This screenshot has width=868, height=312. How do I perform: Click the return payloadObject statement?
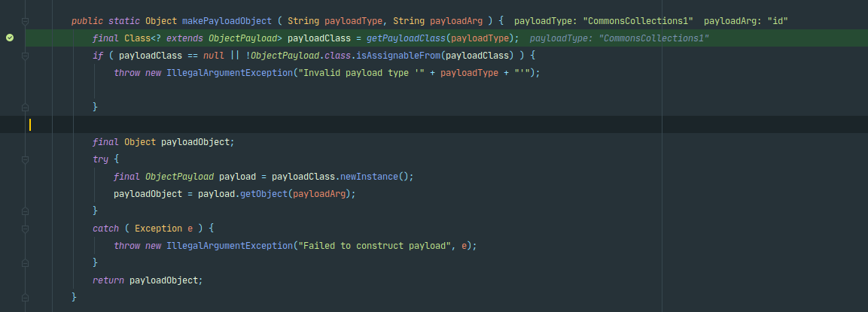point(148,280)
